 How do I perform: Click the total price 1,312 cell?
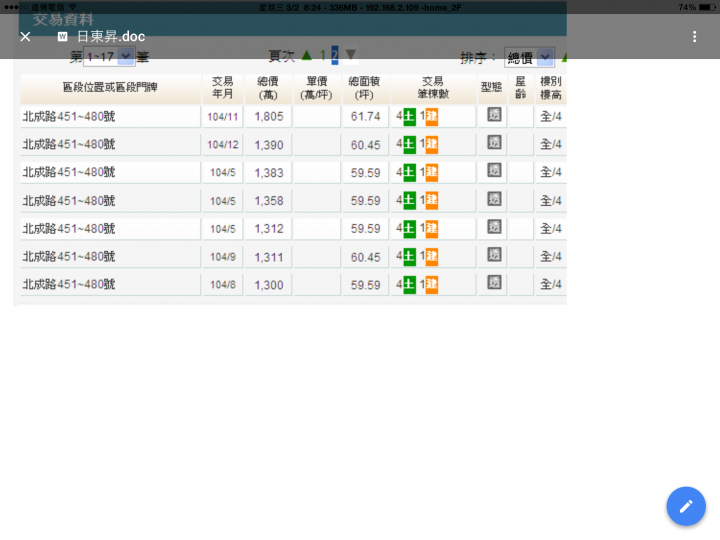(269, 229)
